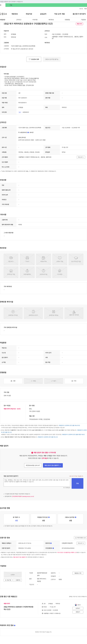
Task: Click the info icon beside 주 소정근로시간
Action: pos(28,132)
